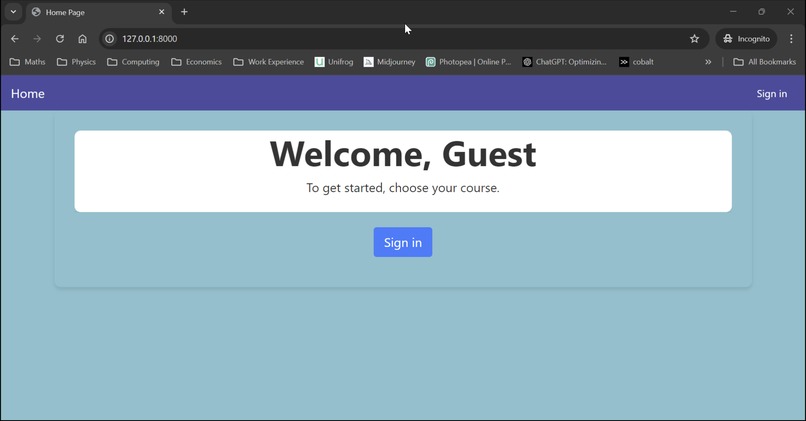Click the blue Sign in button
Screen dimensions: 806x421
point(403,242)
